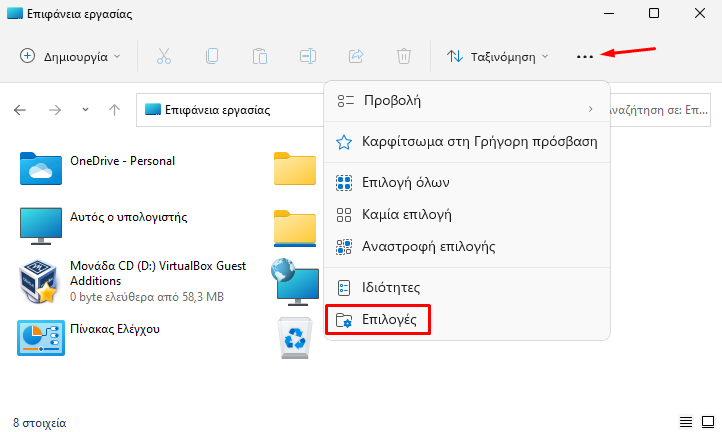Maximize the Επιφάνεια εργασίας window
722x432 pixels.
[654, 13]
